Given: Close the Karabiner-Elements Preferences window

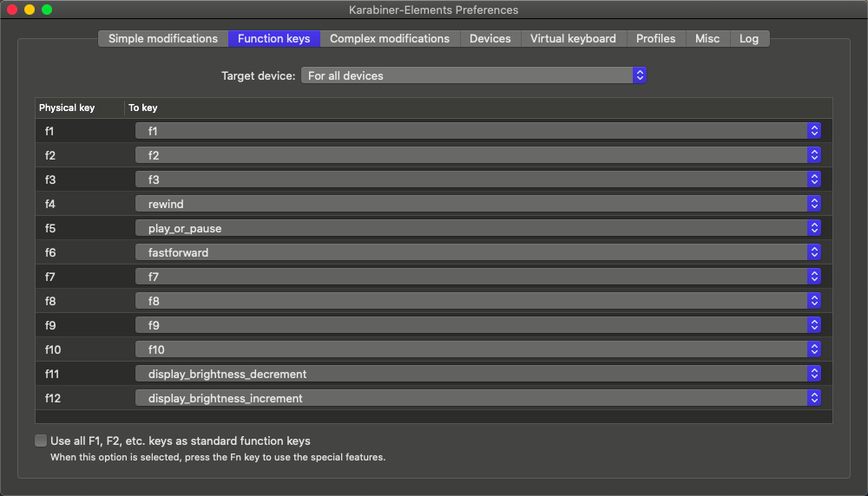Looking at the screenshot, I should [x=12, y=10].
